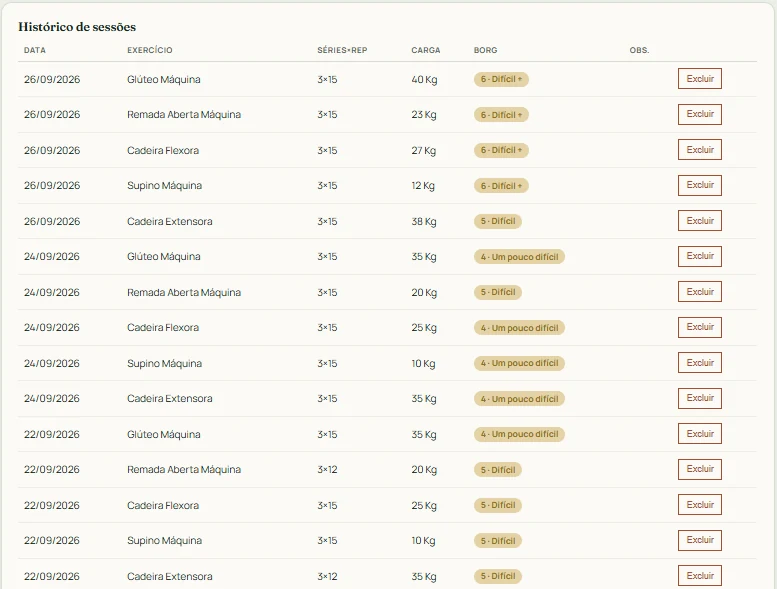This screenshot has height=589, width=777.
Task: Click 5 - Difícil badge on 24/09/2026 Remada row
Action: point(498,292)
